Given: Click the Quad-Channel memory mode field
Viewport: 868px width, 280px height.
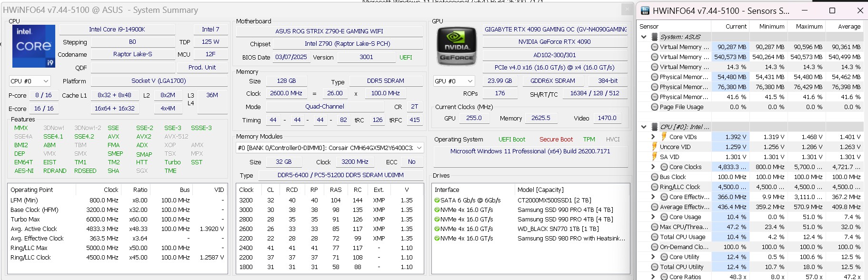Looking at the screenshot, I should pyautogui.click(x=325, y=107).
